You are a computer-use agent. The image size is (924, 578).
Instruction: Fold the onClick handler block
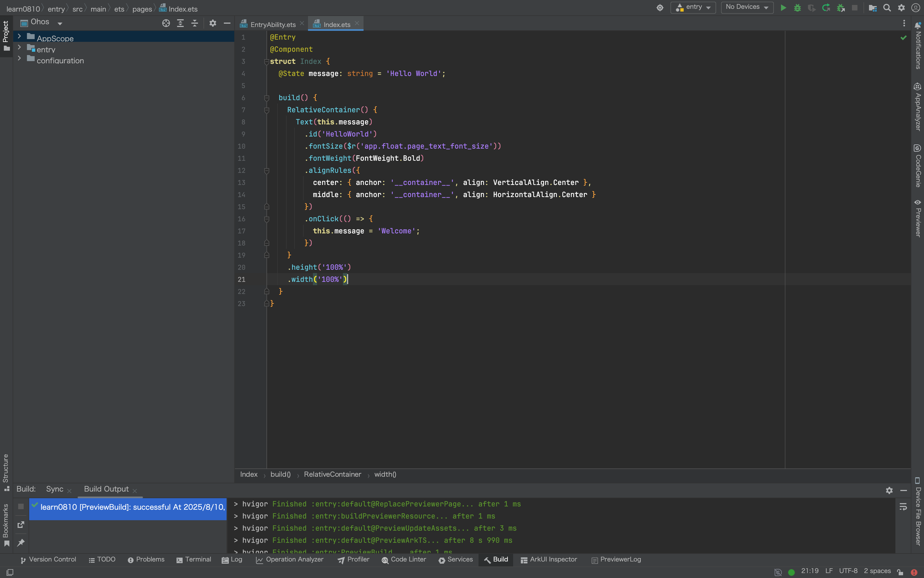pyautogui.click(x=266, y=219)
